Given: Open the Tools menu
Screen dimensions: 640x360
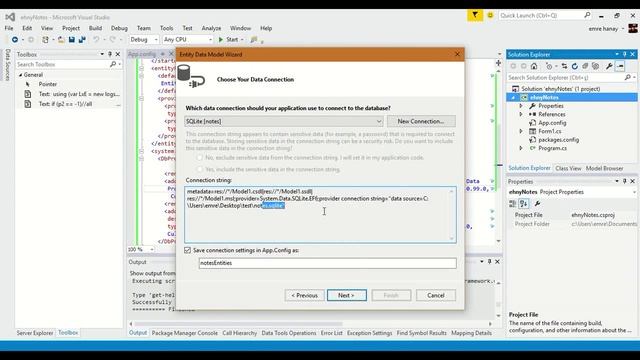Looking at the screenshot, I should click(x=167, y=28).
